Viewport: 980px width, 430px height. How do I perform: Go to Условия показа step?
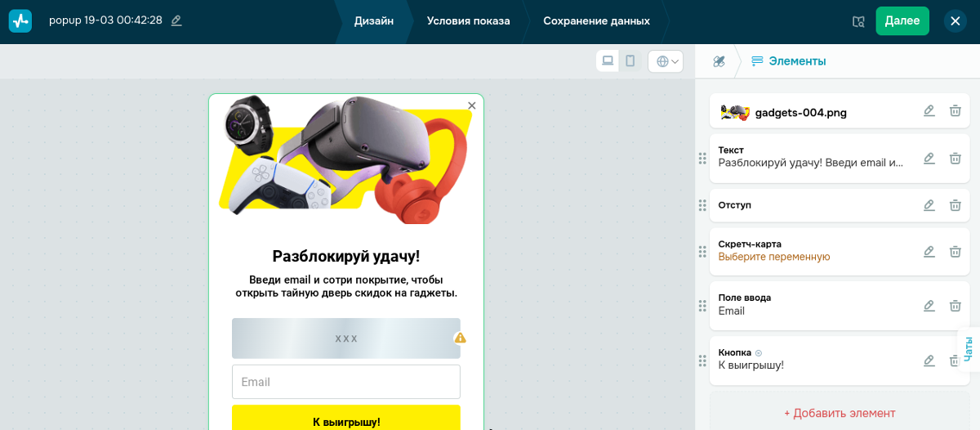click(x=468, y=21)
